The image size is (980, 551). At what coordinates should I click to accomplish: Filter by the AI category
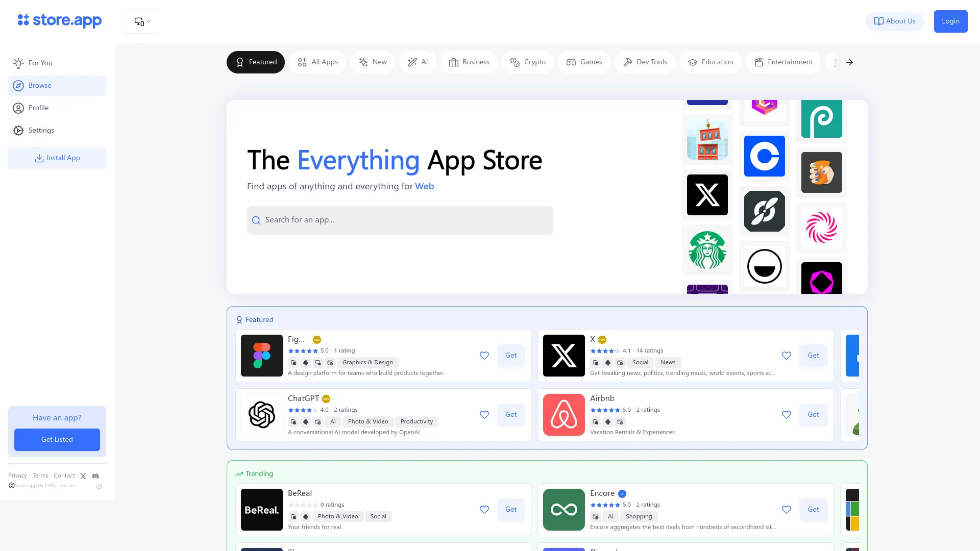tap(418, 62)
